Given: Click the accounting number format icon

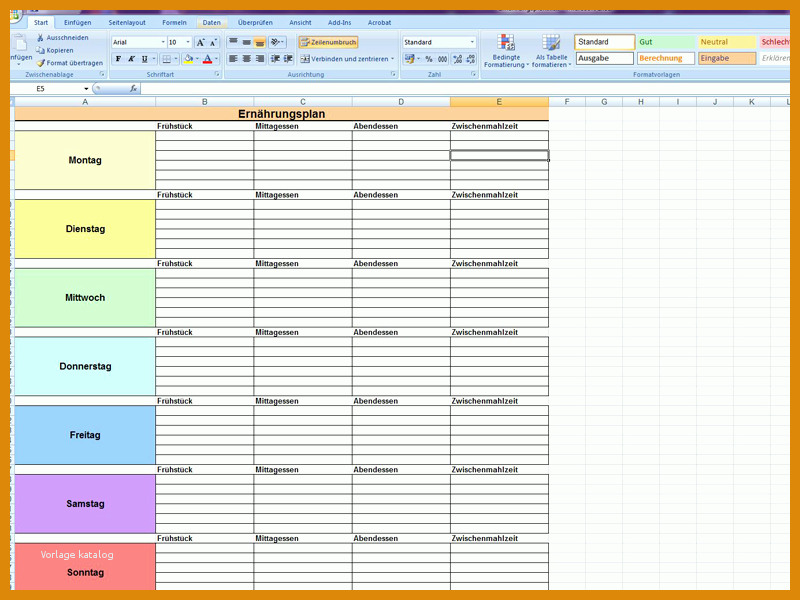Looking at the screenshot, I should 409,59.
